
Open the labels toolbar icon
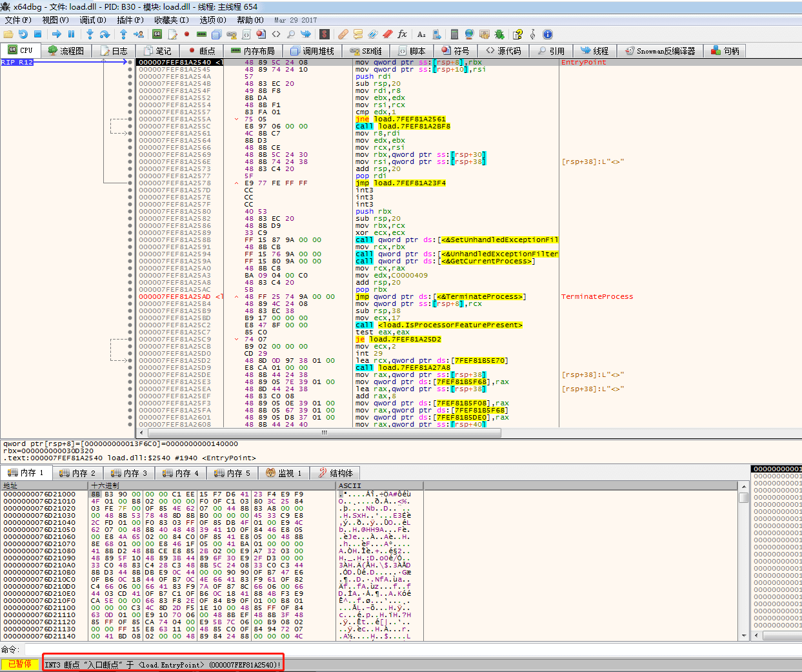(x=373, y=34)
